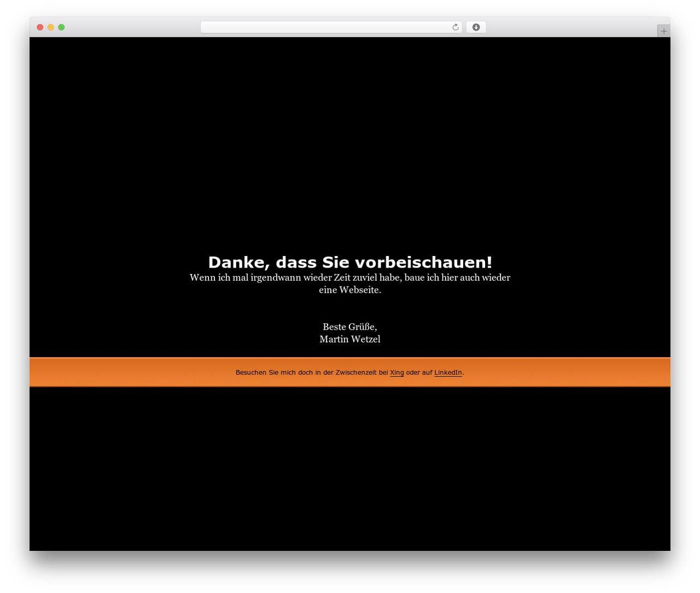Click the sentence starting "Wenn ich mal irgendwann"
This screenshot has height=593, width=700.
pos(350,283)
